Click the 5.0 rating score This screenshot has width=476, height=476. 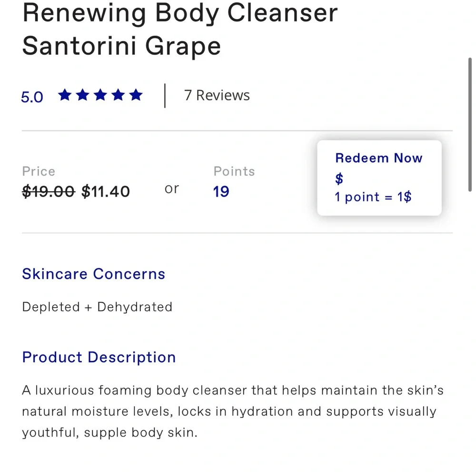coord(31,97)
